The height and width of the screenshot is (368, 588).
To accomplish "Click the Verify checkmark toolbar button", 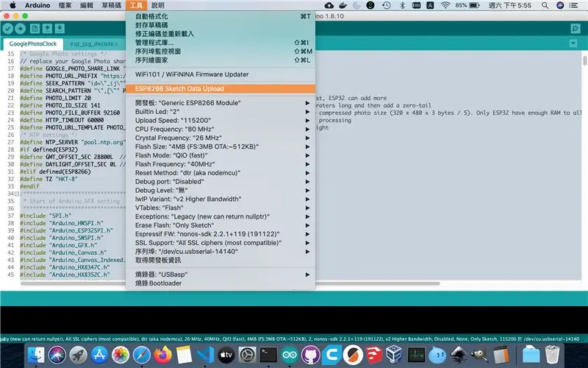I will (7, 29).
